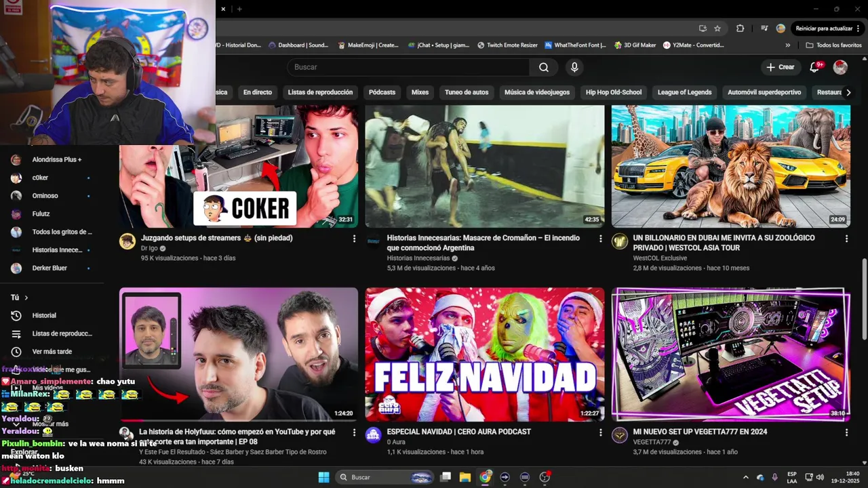Open Task View from the taskbar
This screenshot has height=488, width=868.
point(446,477)
